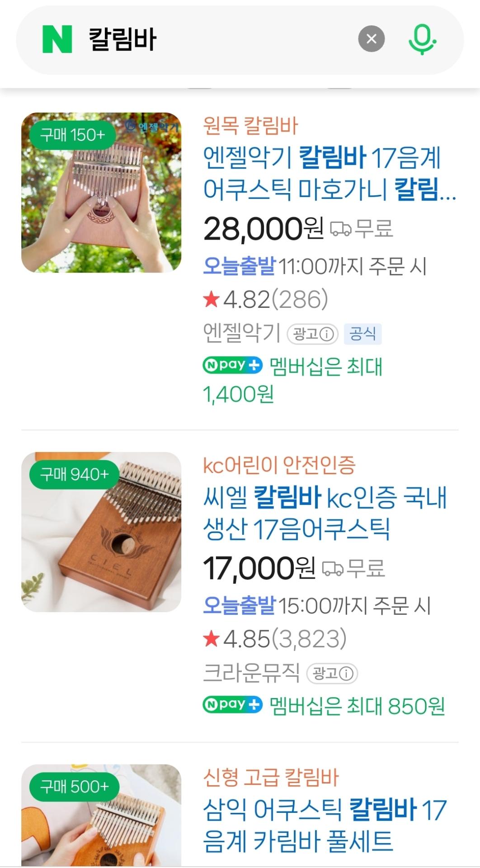The width and height of the screenshot is (480, 868).
Task: Tap the 칼림바 search input field
Action: point(217,39)
